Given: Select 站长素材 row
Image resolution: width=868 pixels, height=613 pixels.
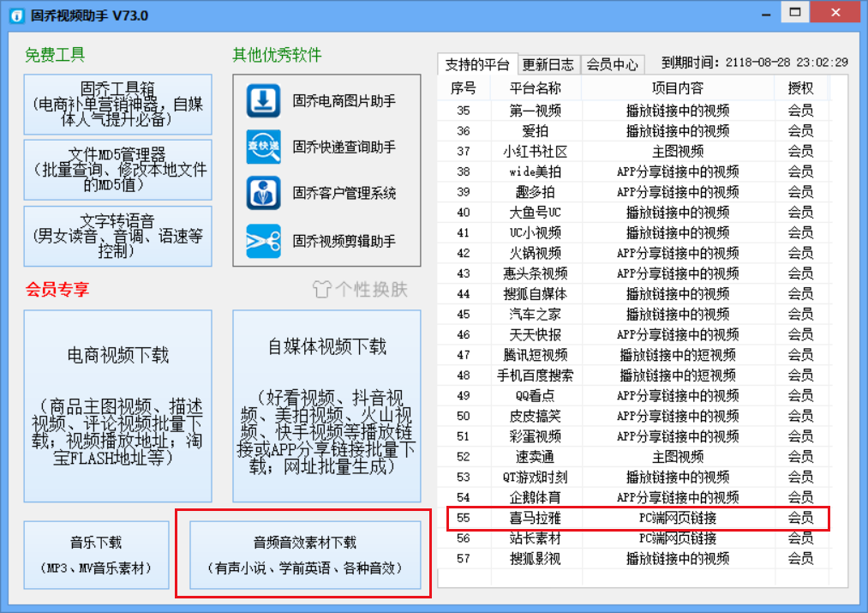Looking at the screenshot, I should tap(634, 538).
